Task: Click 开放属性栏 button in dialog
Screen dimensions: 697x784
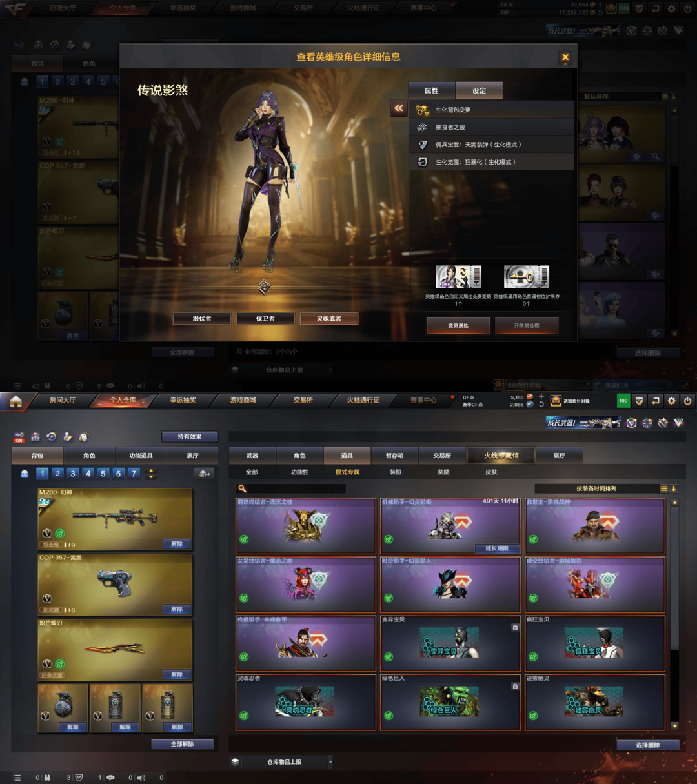Action: tap(527, 326)
